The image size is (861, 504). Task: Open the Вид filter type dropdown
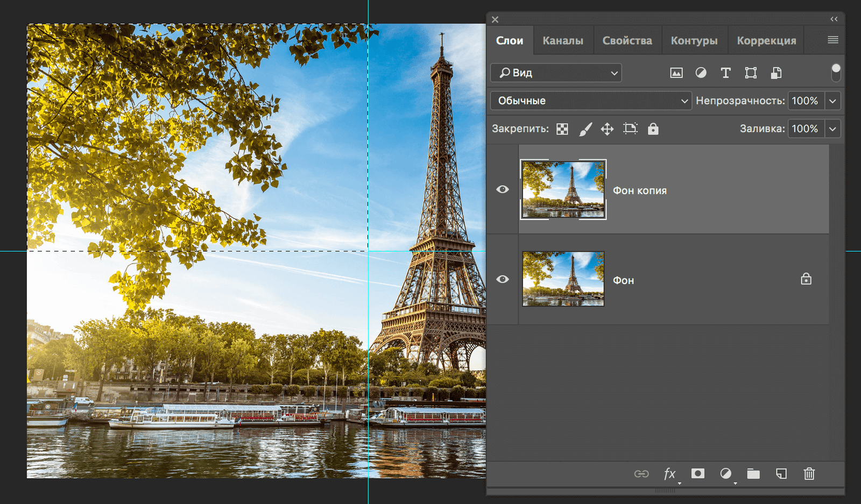point(556,73)
